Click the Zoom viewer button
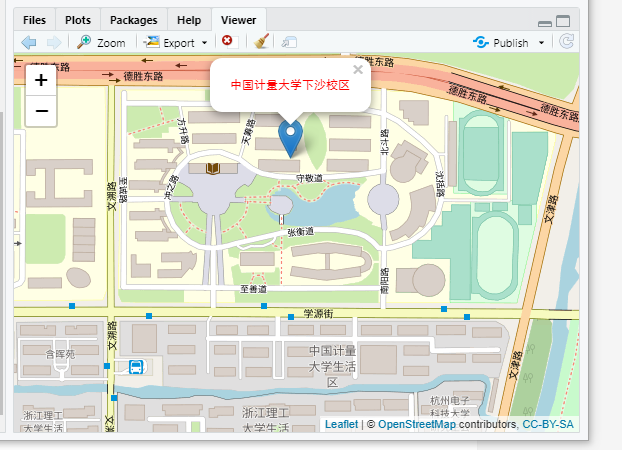Image resolution: width=622 pixels, height=450 pixels. point(102,42)
